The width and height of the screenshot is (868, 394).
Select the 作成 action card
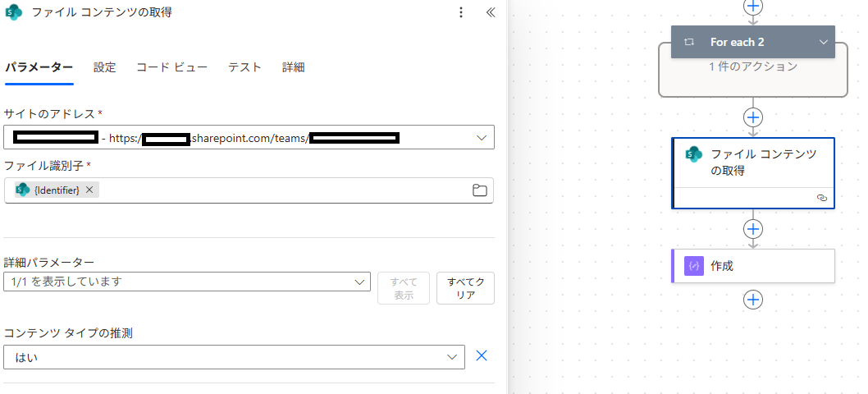753,266
